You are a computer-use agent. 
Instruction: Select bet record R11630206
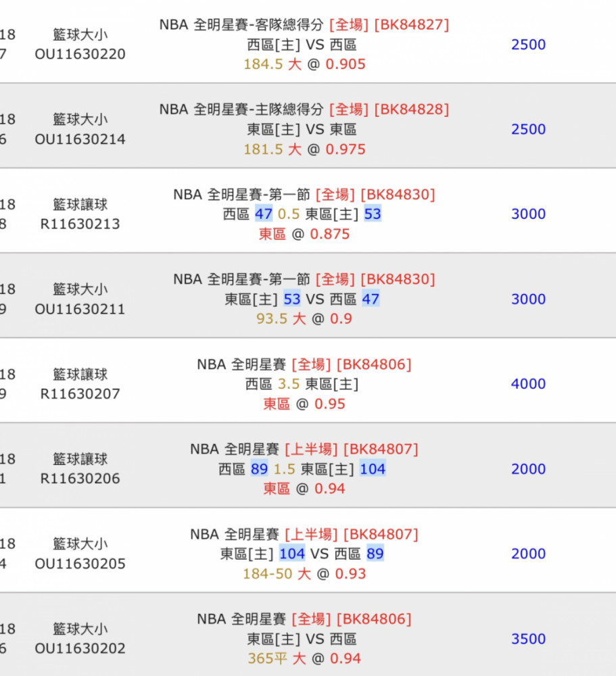80,478
